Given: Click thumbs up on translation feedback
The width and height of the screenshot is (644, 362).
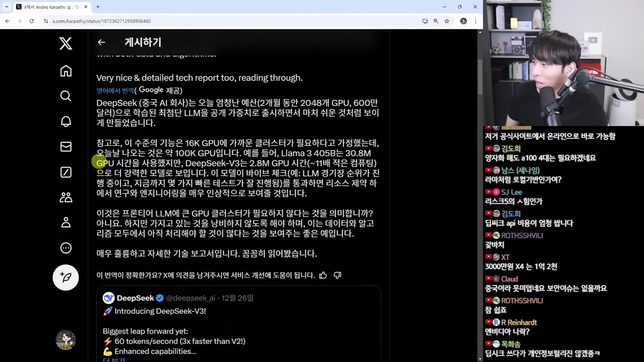Looking at the screenshot, I should pos(323,275).
